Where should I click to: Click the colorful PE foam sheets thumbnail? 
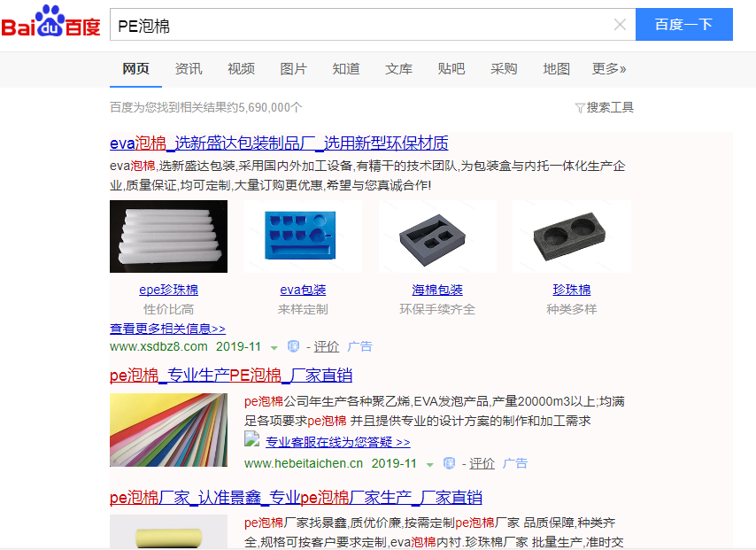coord(169,430)
